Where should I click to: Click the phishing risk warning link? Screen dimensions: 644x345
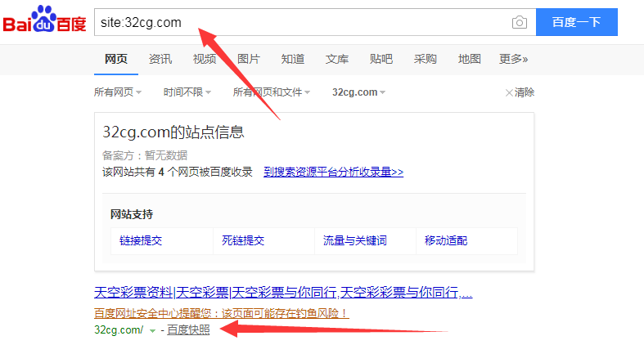(x=222, y=314)
